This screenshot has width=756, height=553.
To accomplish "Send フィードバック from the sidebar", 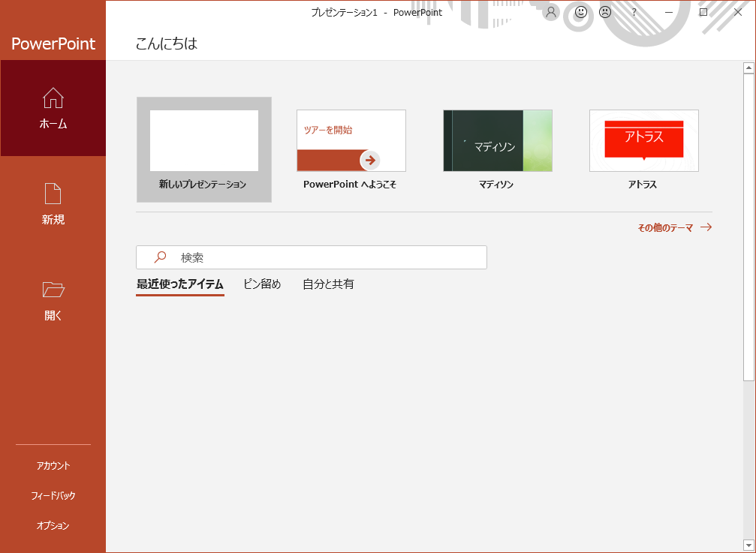I will pyautogui.click(x=53, y=495).
